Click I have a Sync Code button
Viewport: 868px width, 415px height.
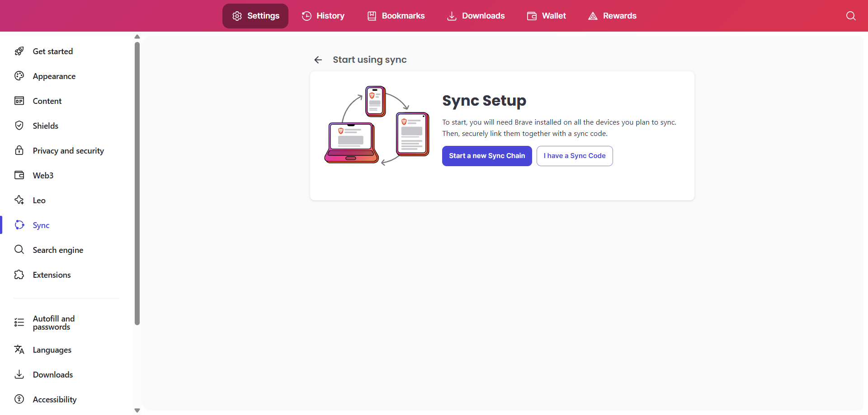coord(575,156)
